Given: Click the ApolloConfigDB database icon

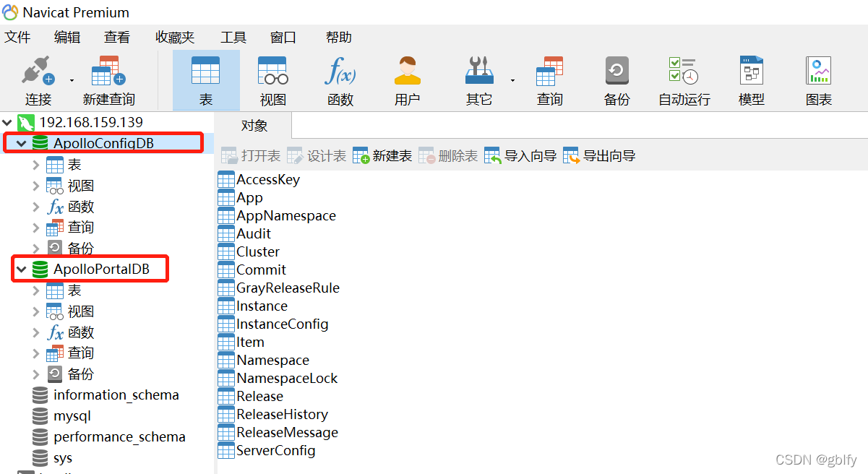Looking at the screenshot, I should pos(40,144).
